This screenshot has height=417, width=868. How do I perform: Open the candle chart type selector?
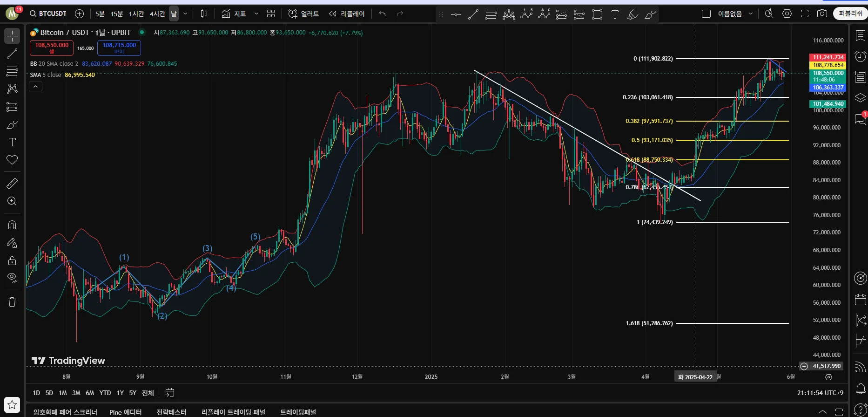[204, 14]
